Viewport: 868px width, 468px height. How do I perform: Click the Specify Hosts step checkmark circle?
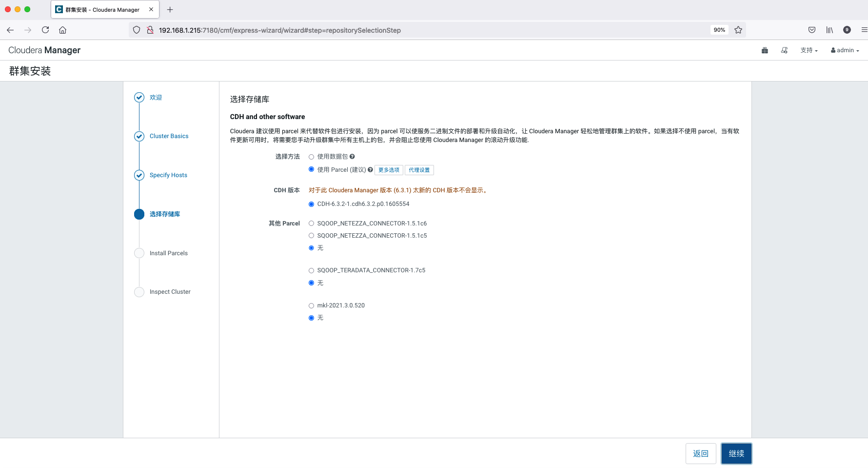[139, 175]
